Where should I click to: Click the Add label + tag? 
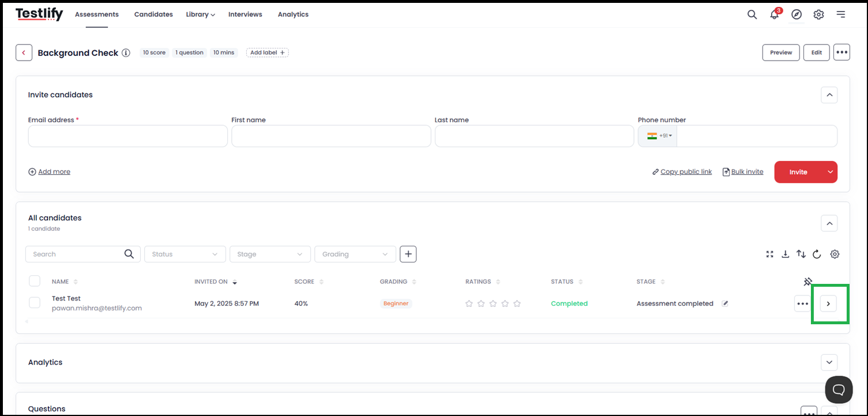(268, 53)
